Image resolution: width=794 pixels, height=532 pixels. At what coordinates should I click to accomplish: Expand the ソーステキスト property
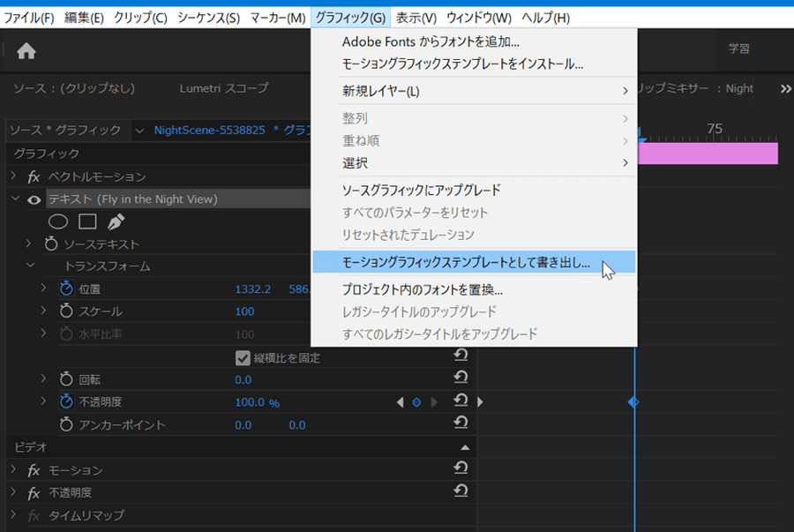pos(28,244)
